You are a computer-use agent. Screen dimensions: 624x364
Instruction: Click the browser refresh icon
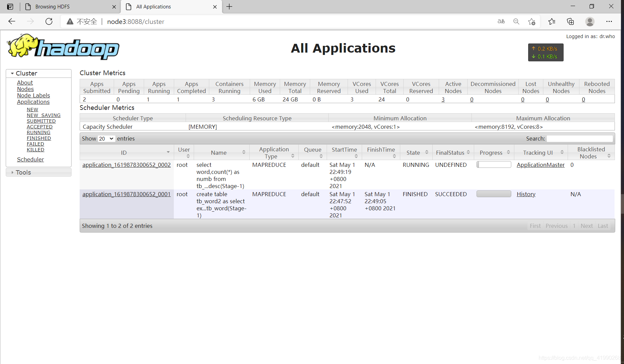point(49,22)
